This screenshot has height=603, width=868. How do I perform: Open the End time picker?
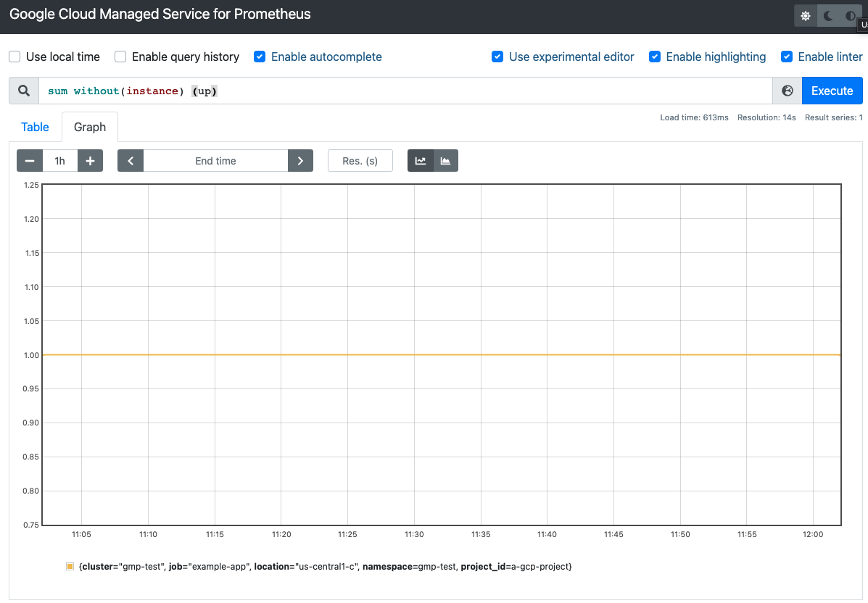(215, 160)
